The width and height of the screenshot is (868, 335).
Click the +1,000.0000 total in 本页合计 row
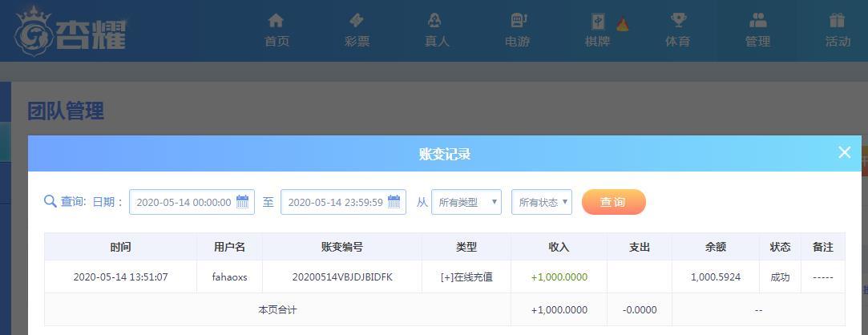coord(559,310)
